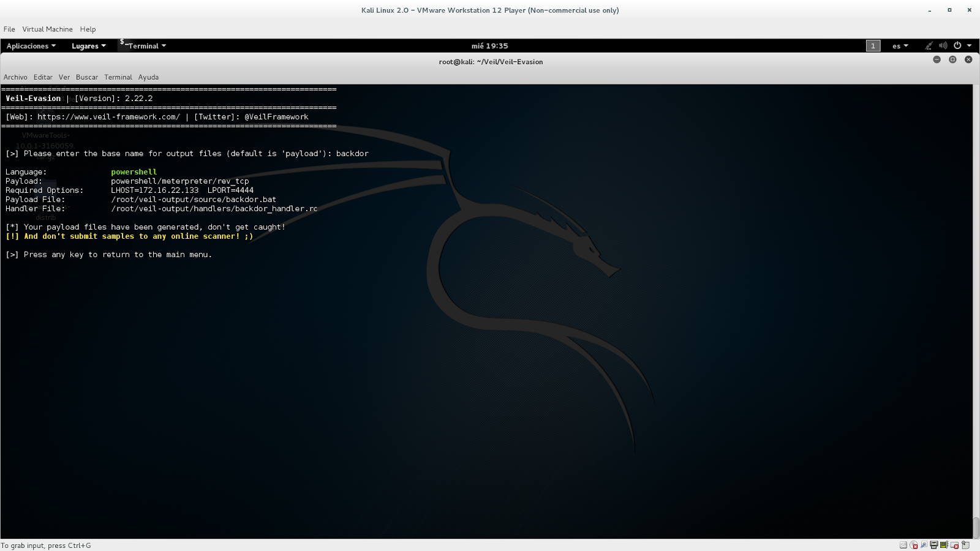Click the yellow 'don't submit samples' warning line
The height and width of the screenshot is (551, 980).
pyautogui.click(x=129, y=236)
